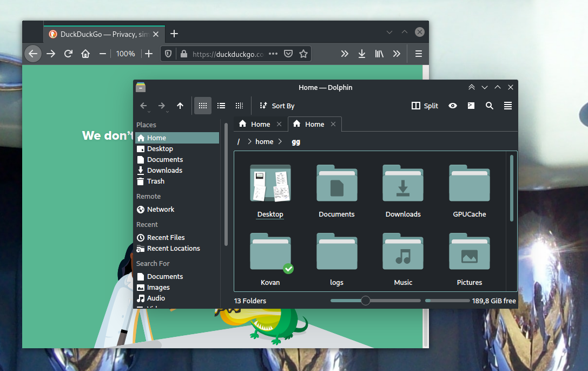Close second Home tab in Dolphin
Viewport: 588px width, 371px height.
pyautogui.click(x=333, y=124)
